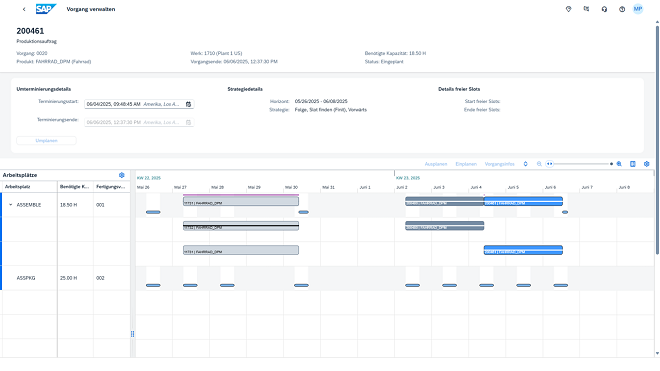Viewport: 660px width, 371px height.
Task: Select the ASSPKG work center cell
Action: click(x=29, y=278)
